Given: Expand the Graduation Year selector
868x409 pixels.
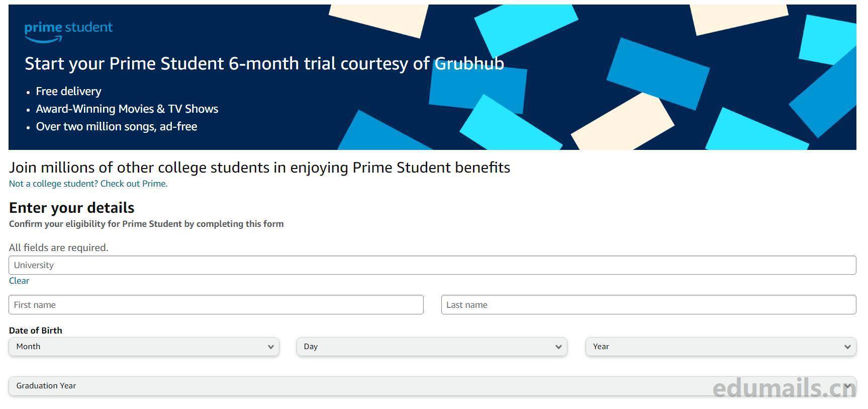Looking at the screenshot, I should coord(432,386).
